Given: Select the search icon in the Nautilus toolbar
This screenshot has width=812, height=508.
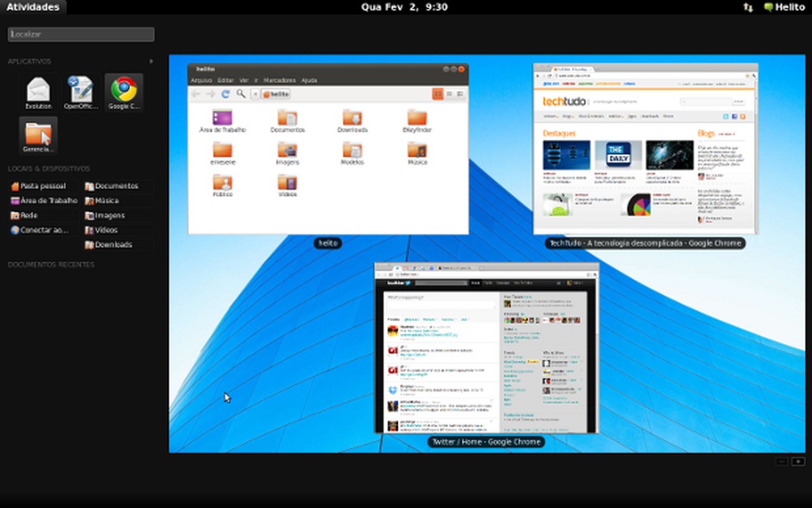Looking at the screenshot, I should 240,94.
